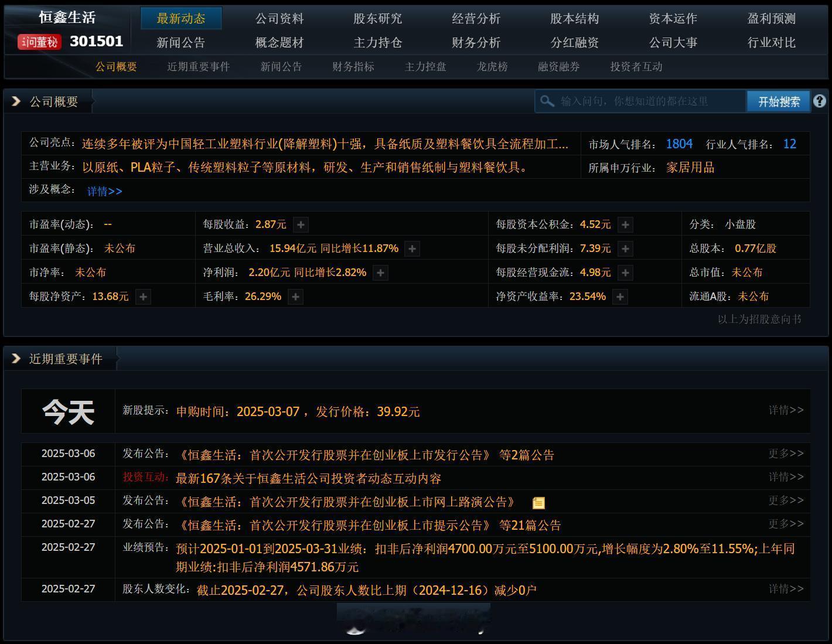The height and width of the screenshot is (644, 832).
Task: Select 公司大事 tab
Action: [x=673, y=43]
